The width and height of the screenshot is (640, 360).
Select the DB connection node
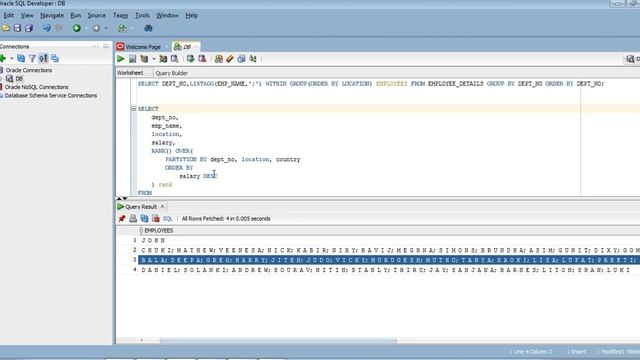[19, 79]
